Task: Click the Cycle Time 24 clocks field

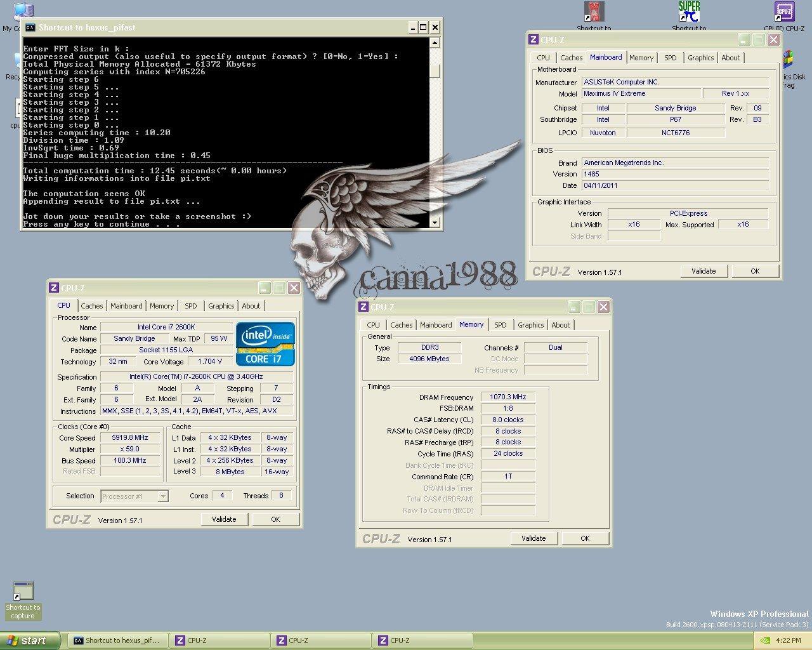Action: (508, 454)
